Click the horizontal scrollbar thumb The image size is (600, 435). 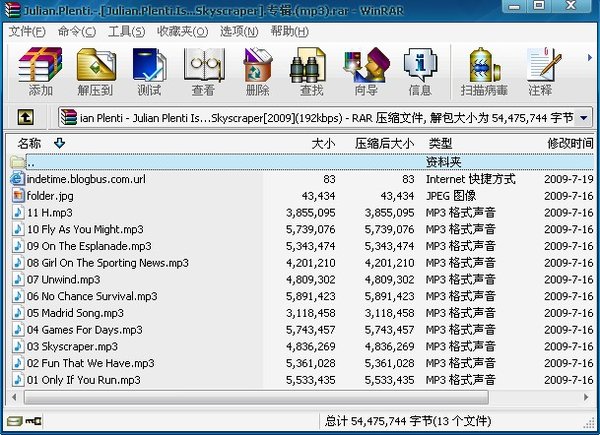coord(256,397)
